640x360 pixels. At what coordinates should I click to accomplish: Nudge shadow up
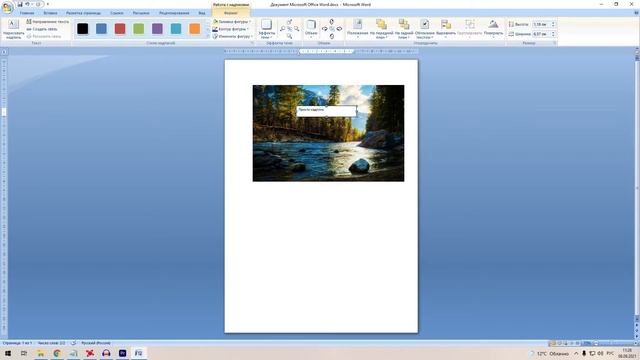[289, 22]
